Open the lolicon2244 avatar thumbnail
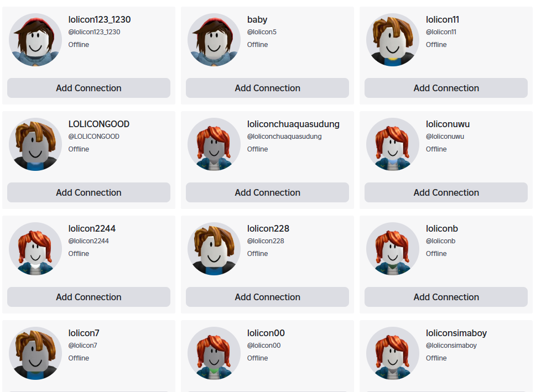 pos(35,249)
